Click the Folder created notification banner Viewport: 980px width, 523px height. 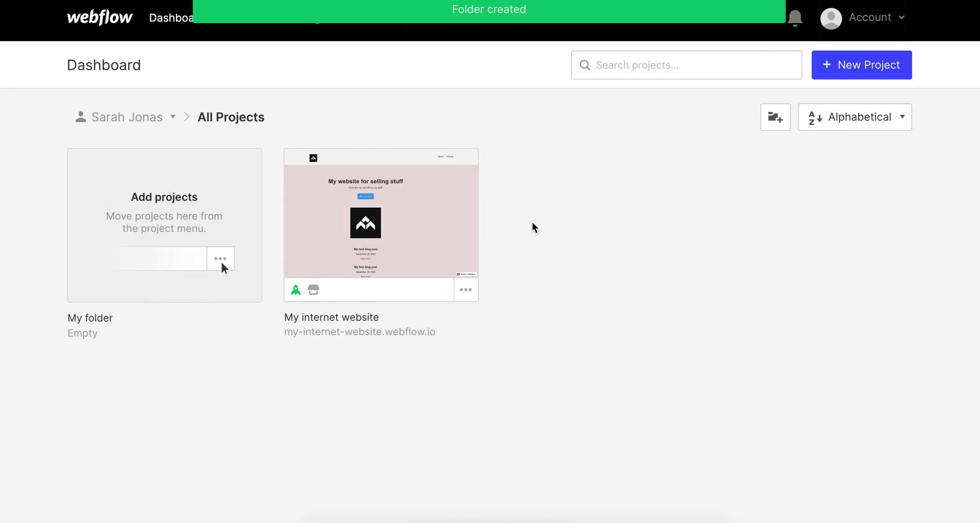tap(489, 10)
